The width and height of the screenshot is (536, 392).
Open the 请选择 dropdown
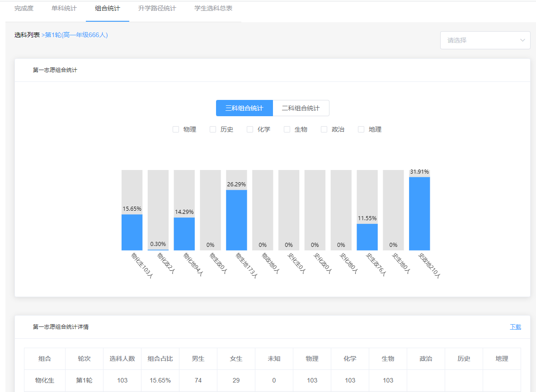[x=485, y=40]
